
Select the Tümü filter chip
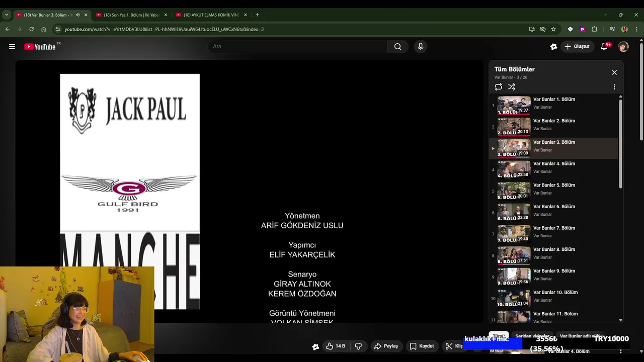[x=499, y=336]
